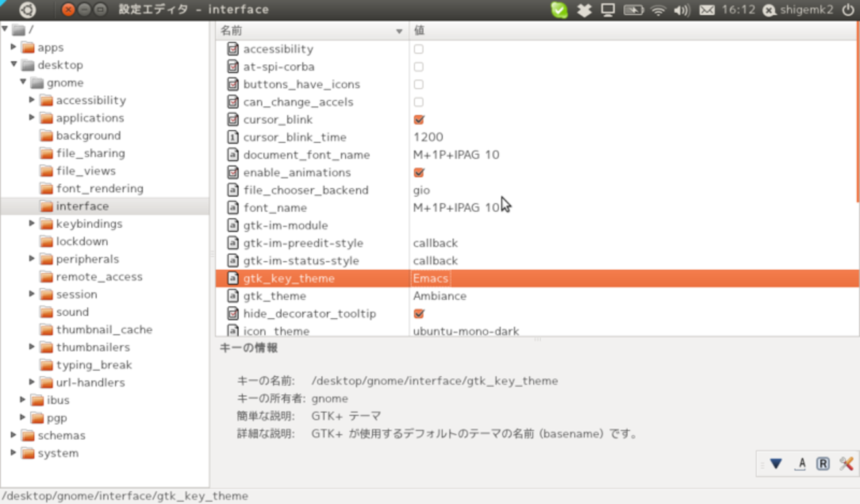The width and height of the screenshot is (860, 504).
Task: Click the folder icon beside remote_access
Action: 46,276
